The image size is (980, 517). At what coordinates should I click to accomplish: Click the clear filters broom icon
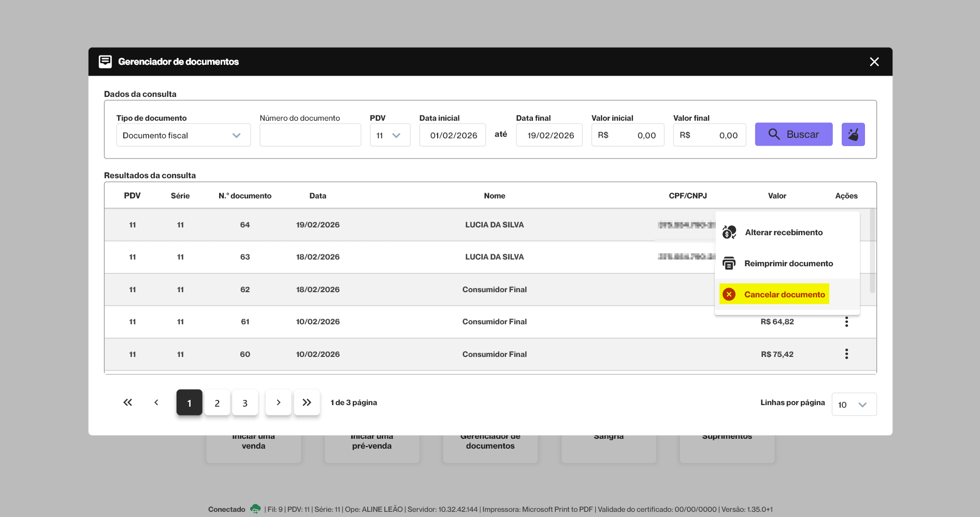(853, 135)
